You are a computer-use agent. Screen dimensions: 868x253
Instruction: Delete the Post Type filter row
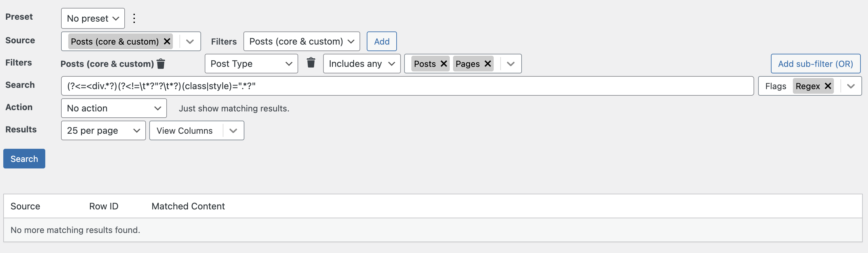click(x=311, y=63)
